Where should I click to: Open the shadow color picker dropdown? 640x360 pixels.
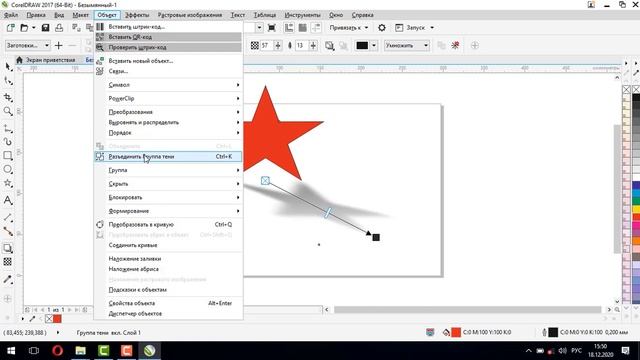coord(374,45)
